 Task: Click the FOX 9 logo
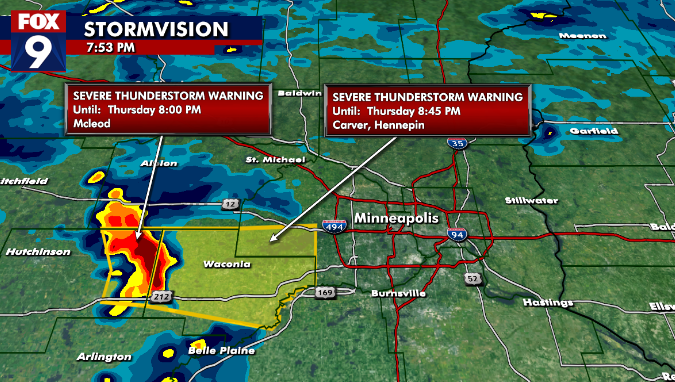38,41
